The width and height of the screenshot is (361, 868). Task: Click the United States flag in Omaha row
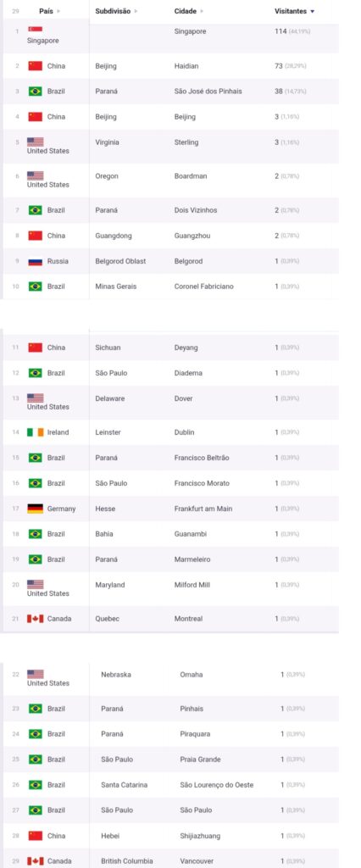(x=36, y=674)
